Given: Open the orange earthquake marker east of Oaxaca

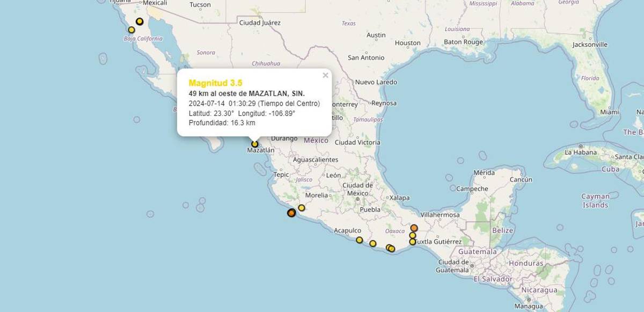Looking at the screenshot, I should [x=414, y=228].
